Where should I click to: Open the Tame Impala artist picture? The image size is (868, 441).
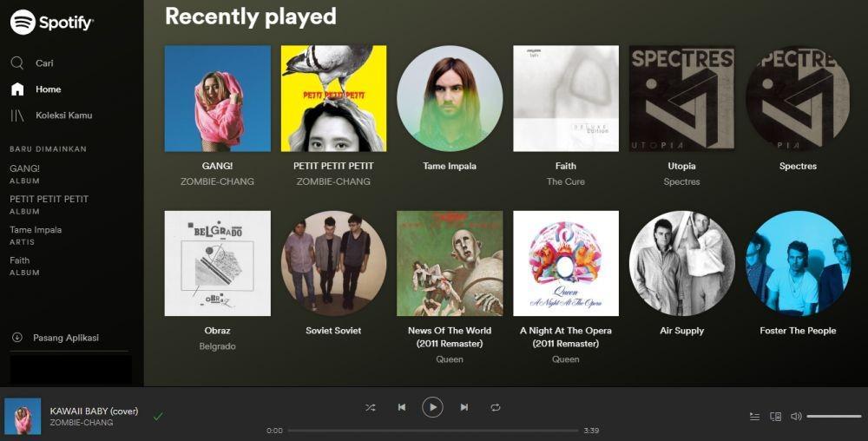[450, 98]
